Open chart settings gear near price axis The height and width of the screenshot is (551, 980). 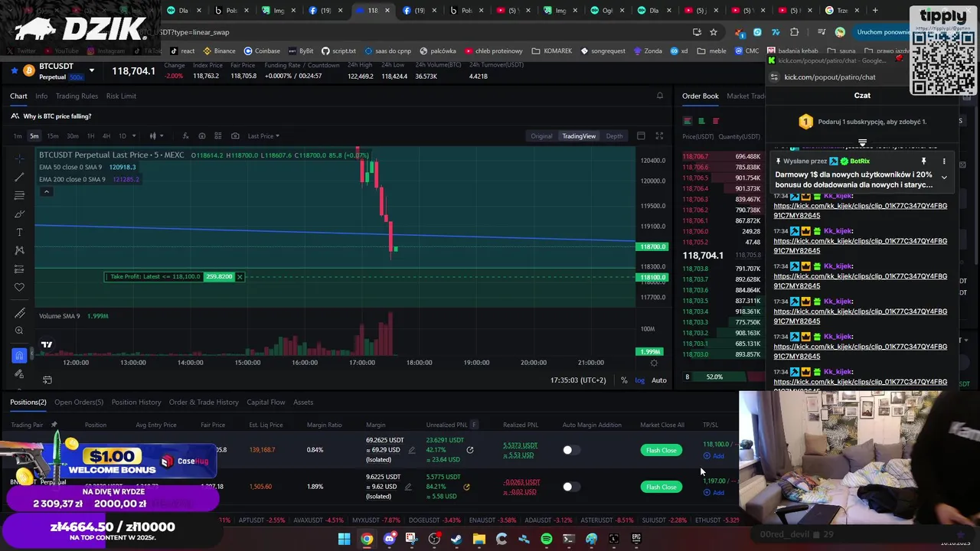pyautogui.click(x=654, y=363)
